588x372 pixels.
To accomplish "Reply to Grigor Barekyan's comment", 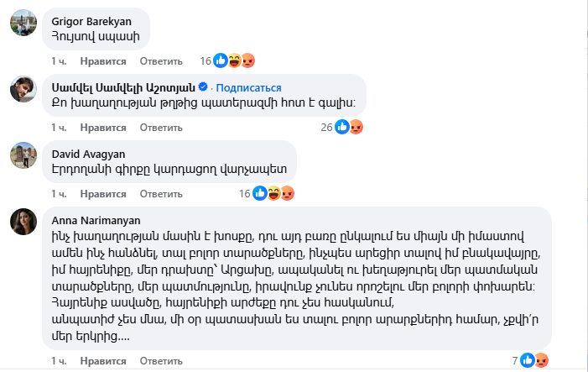I will [161, 61].
